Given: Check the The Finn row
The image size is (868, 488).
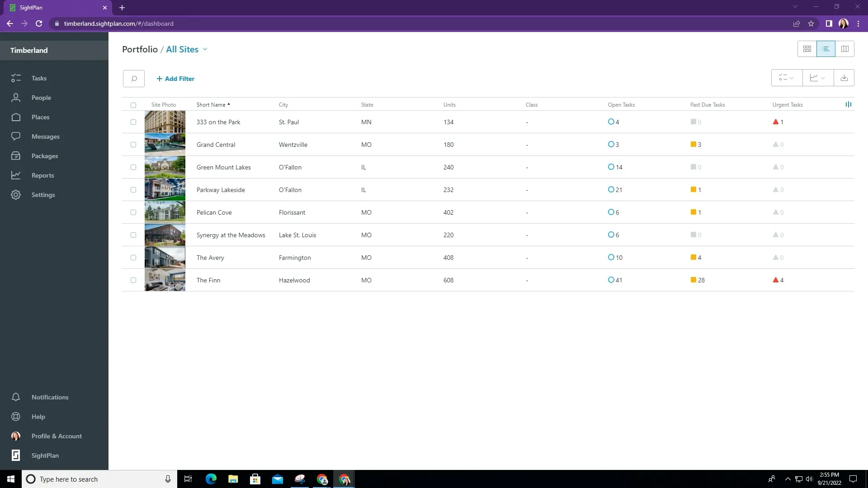Looking at the screenshot, I should tap(133, 280).
